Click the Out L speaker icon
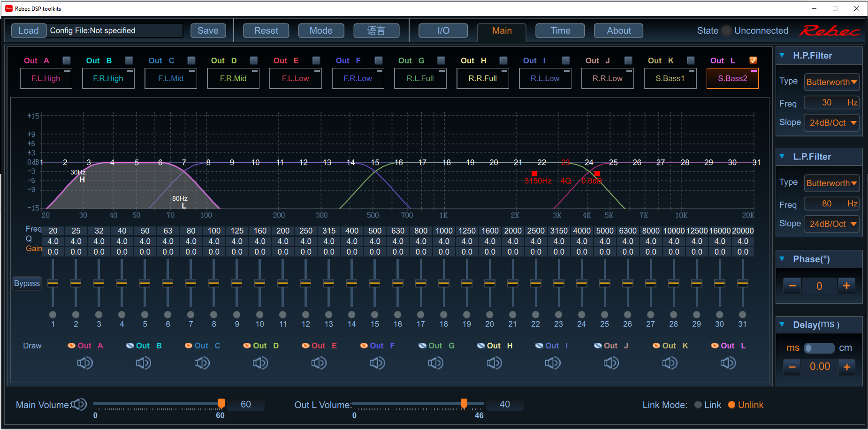The height and width of the screenshot is (430, 868). click(728, 363)
